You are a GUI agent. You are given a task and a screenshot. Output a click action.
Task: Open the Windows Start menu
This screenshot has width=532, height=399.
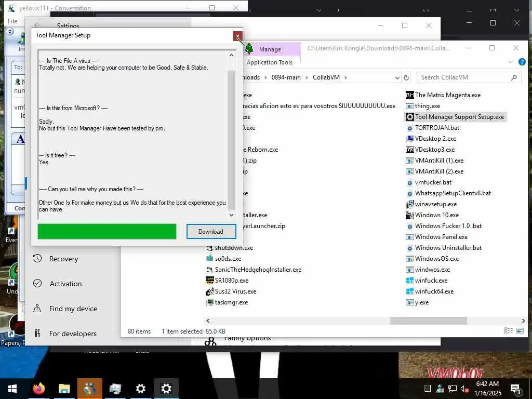point(12,389)
